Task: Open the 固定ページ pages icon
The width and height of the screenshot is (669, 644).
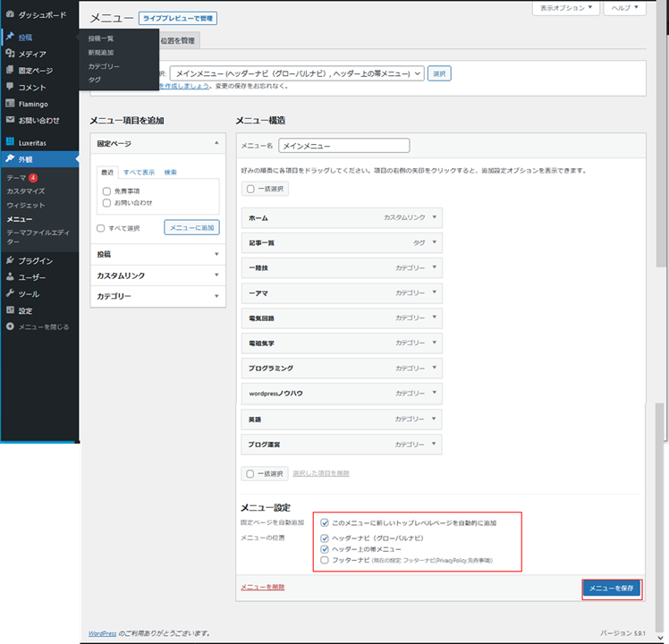Action: [x=10, y=70]
